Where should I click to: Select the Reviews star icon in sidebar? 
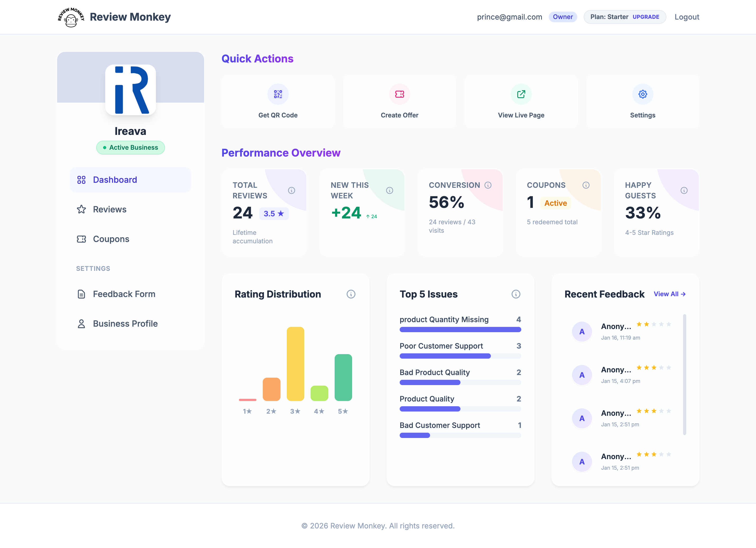[81, 209]
